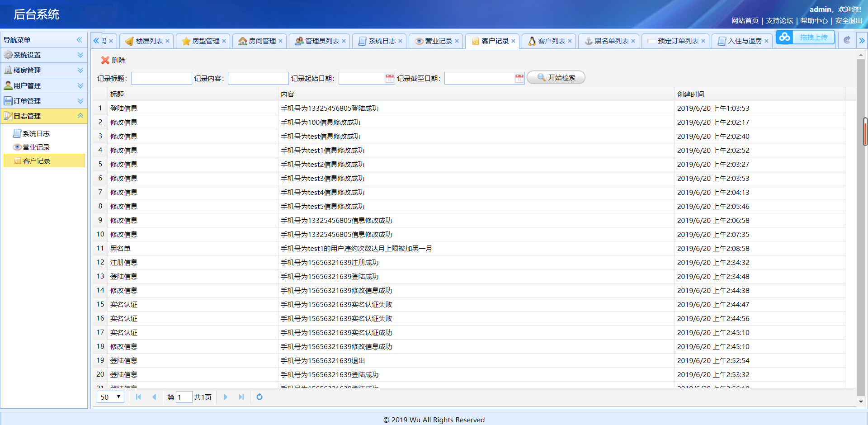Close the 管理员列表 tab

pyautogui.click(x=344, y=41)
